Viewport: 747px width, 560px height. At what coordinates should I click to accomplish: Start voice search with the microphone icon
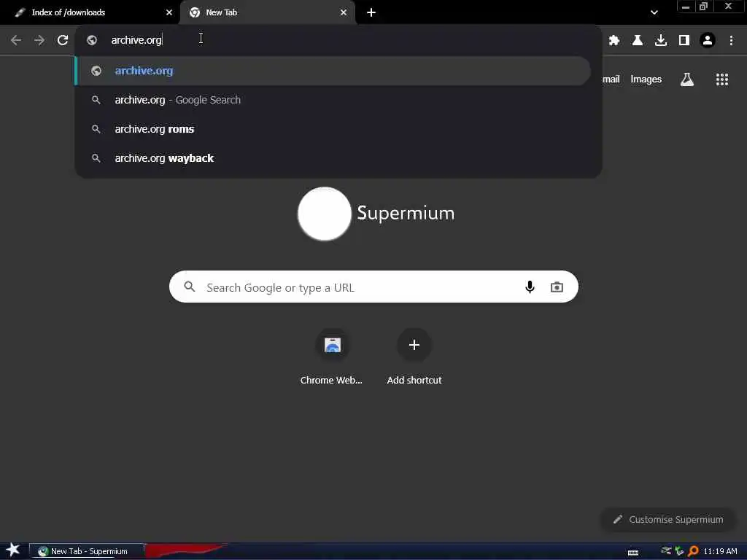point(530,287)
